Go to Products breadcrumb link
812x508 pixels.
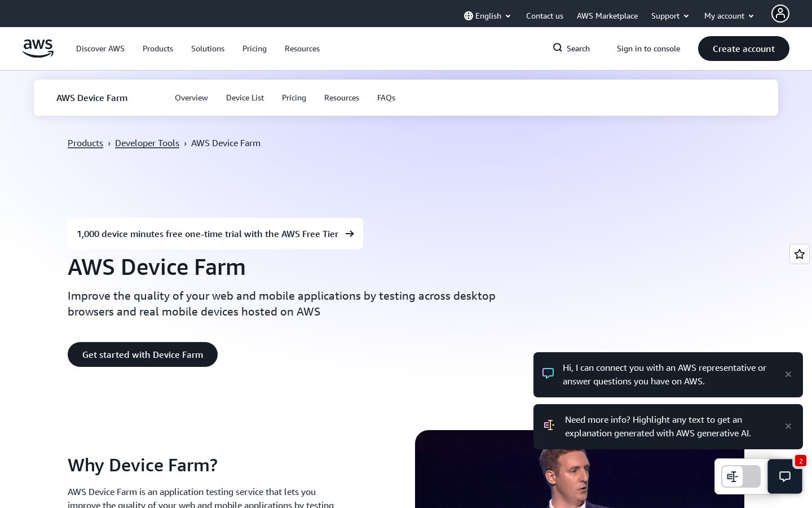click(85, 143)
